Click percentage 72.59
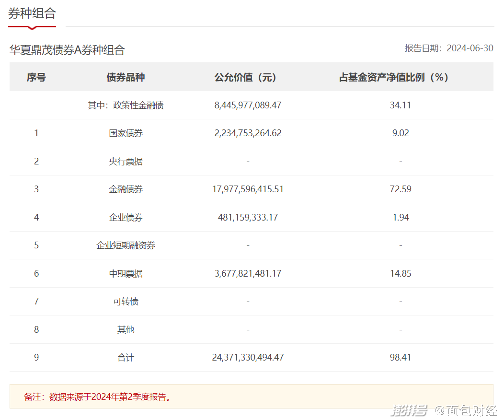This screenshot has height=420, width=504. (x=401, y=189)
